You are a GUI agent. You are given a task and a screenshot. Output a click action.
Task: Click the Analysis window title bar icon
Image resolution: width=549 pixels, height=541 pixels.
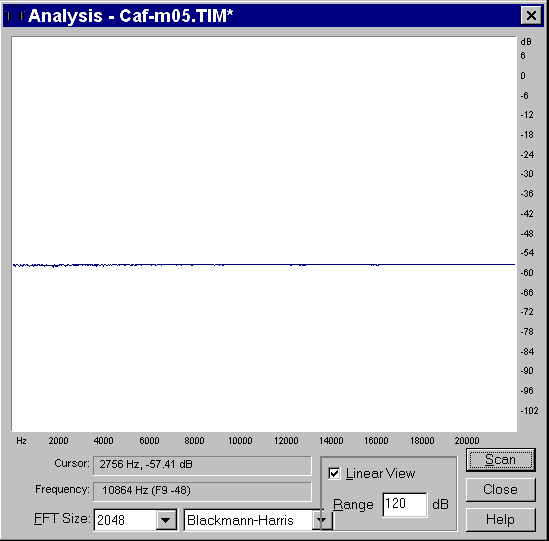coord(15,15)
